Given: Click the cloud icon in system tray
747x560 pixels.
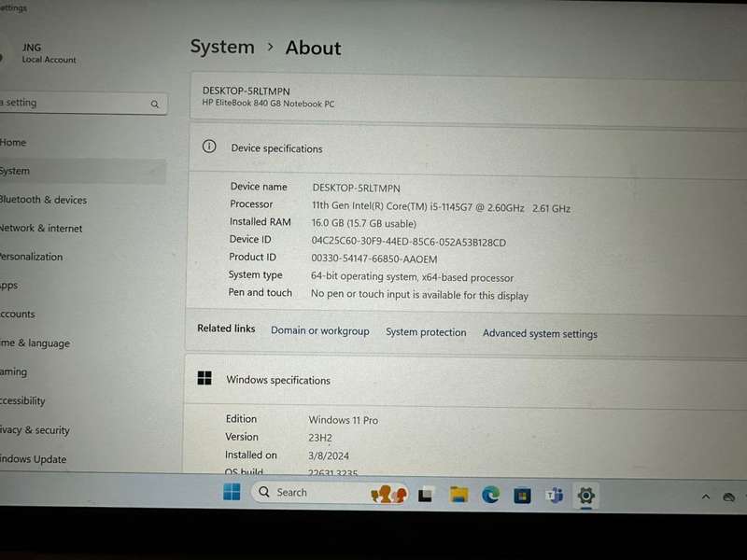Looking at the screenshot, I should point(728,497).
